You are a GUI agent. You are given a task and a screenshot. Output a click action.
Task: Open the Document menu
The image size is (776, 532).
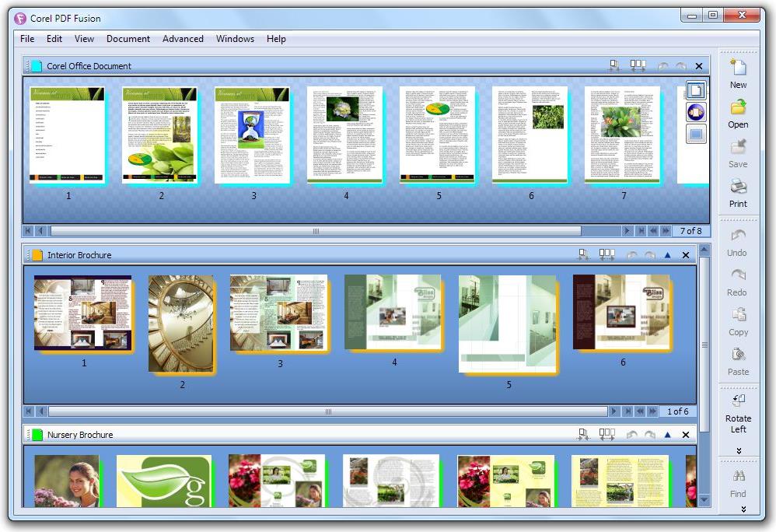[x=128, y=39]
